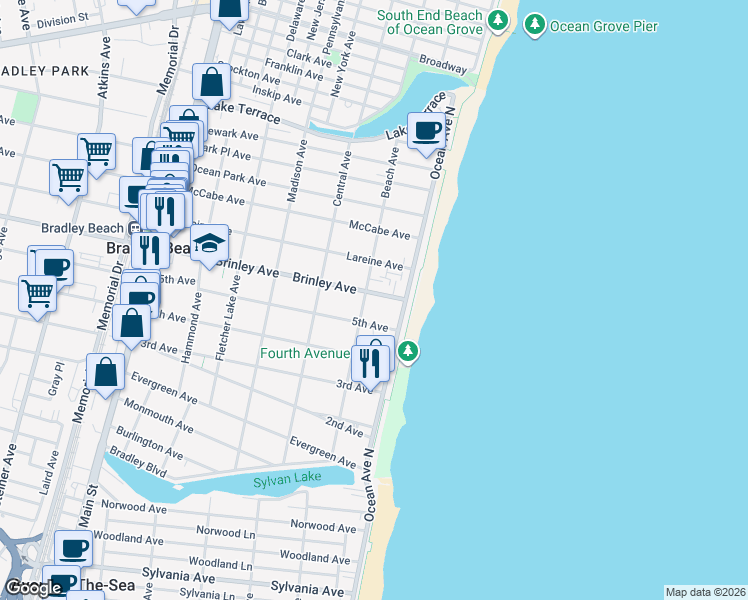Click shopping bag marker near 3rd Ave and Memorial Dr
The height and width of the screenshot is (600, 748).
coord(132,324)
